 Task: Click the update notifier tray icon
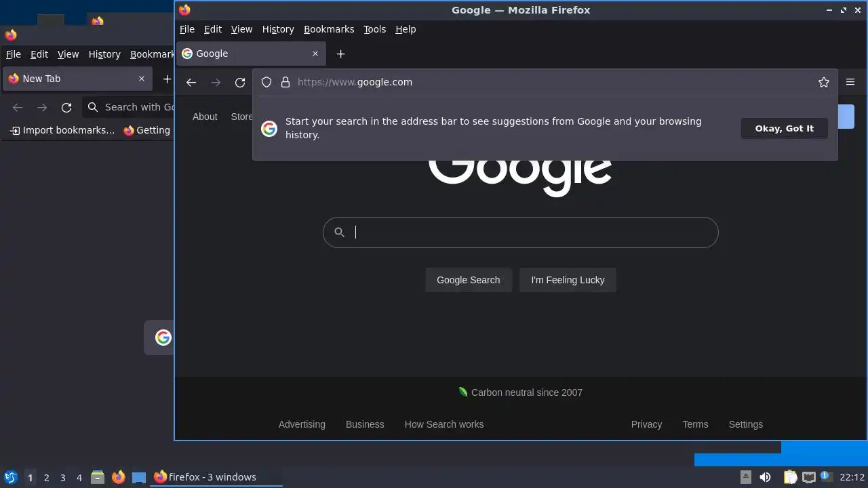[826, 477]
